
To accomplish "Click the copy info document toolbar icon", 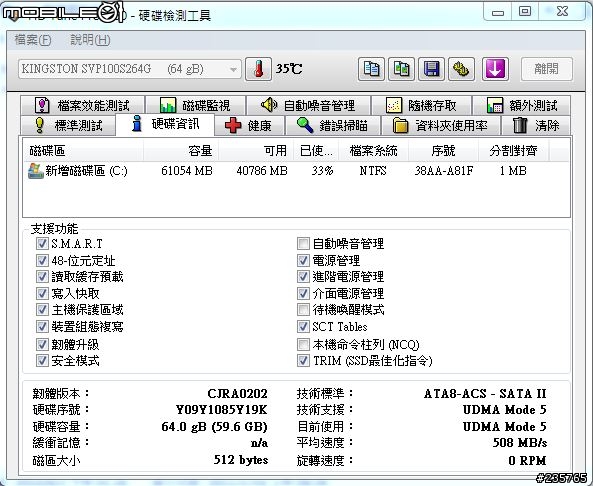I will (371, 69).
